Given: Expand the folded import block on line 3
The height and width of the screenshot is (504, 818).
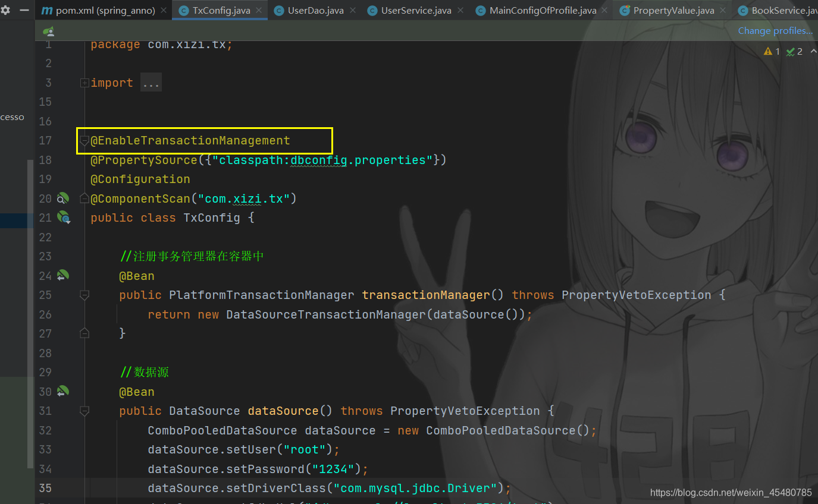Looking at the screenshot, I should [84, 83].
